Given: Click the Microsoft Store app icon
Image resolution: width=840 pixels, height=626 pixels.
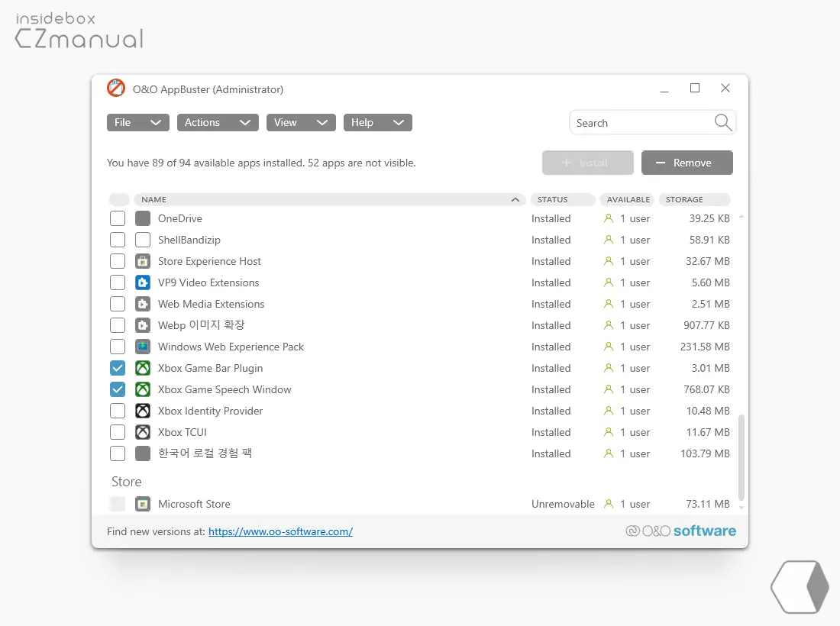Looking at the screenshot, I should coord(142,504).
